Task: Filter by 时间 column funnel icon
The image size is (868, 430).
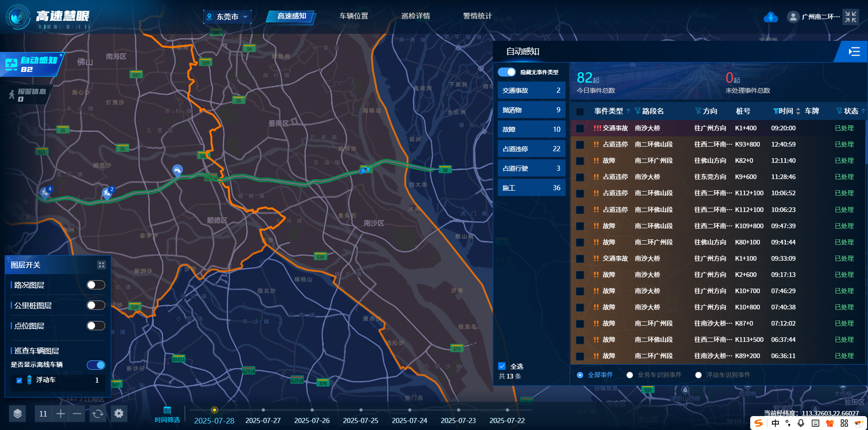Action: [x=776, y=111]
